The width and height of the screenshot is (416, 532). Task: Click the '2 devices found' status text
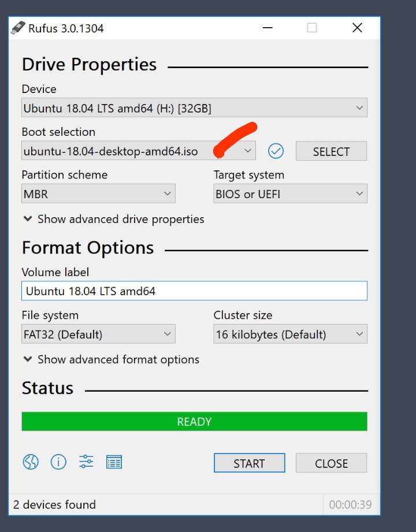tap(54, 504)
